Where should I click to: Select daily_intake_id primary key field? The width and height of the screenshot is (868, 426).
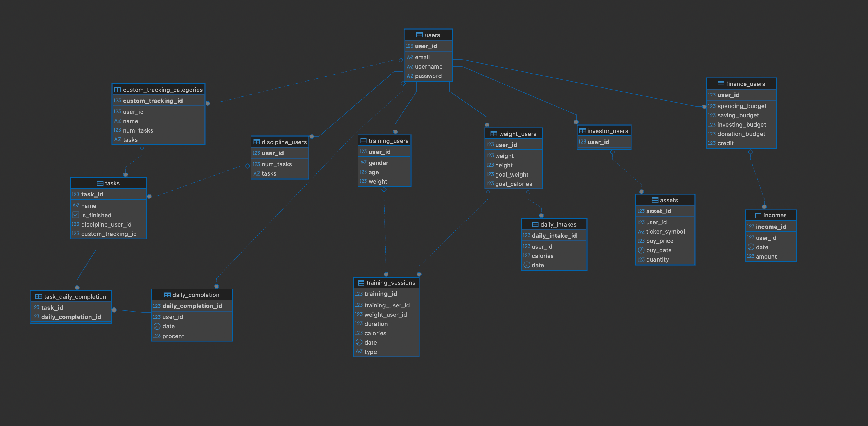click(x=554, y=236)
